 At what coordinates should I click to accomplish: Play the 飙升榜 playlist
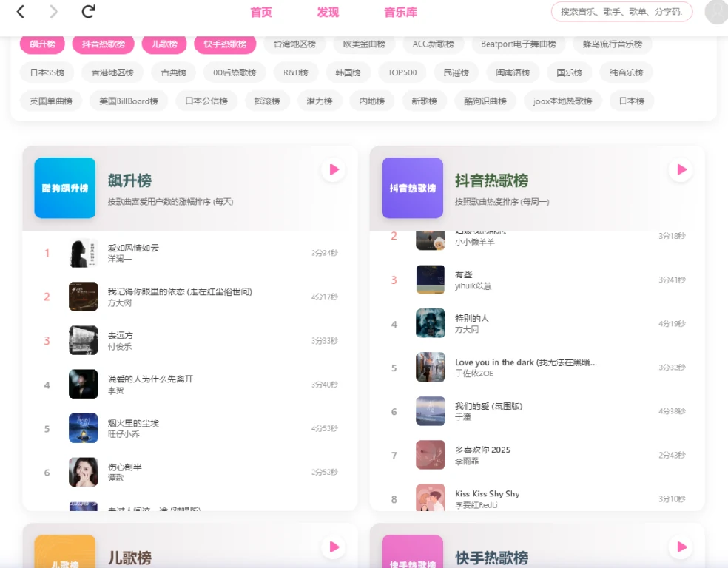click(x=333, y=169)
